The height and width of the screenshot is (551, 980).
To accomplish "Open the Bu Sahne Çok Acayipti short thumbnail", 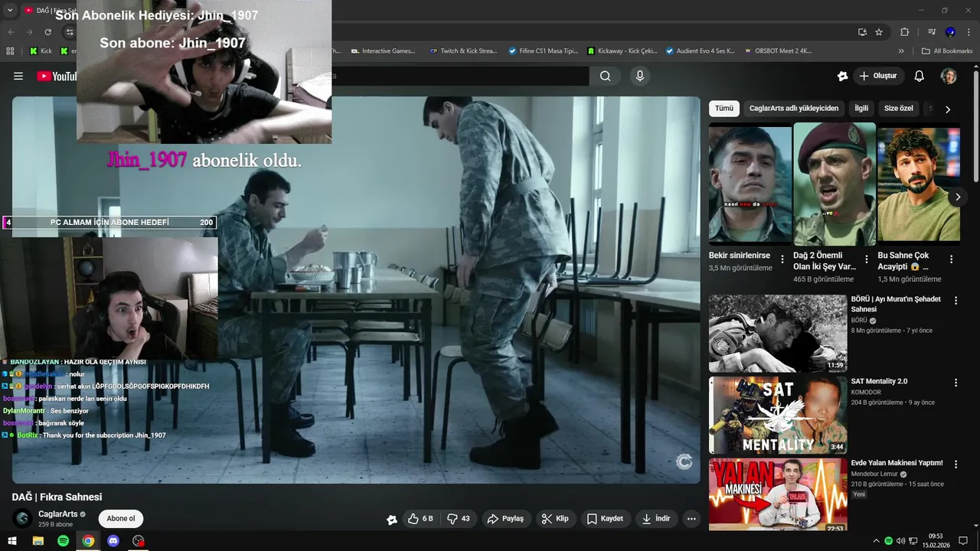I will coord(919,184).
